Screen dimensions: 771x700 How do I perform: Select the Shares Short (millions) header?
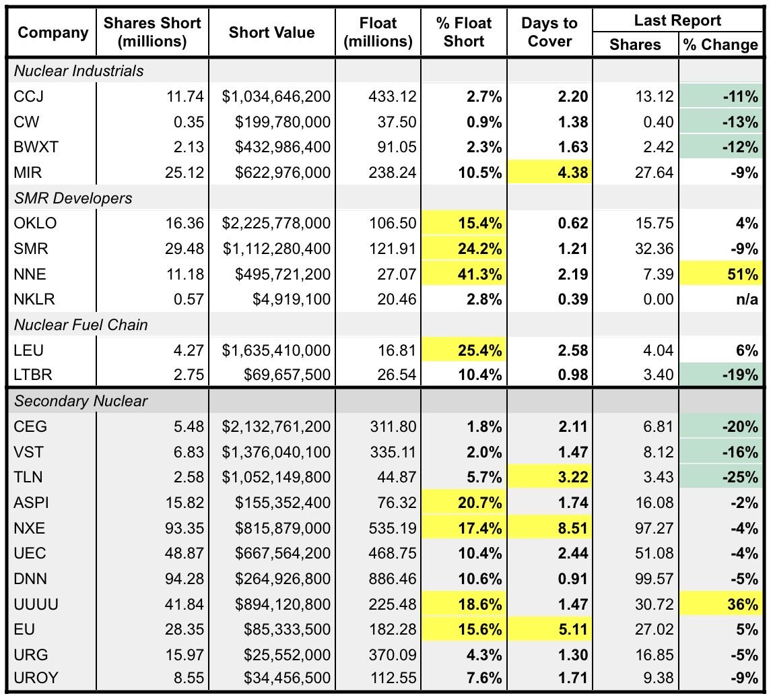point(152,32)
